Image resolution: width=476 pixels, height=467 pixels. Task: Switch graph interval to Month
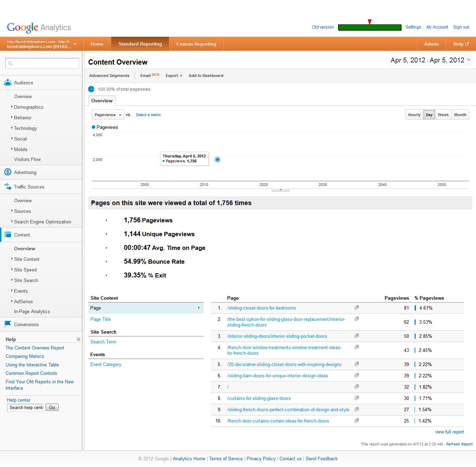460,115
